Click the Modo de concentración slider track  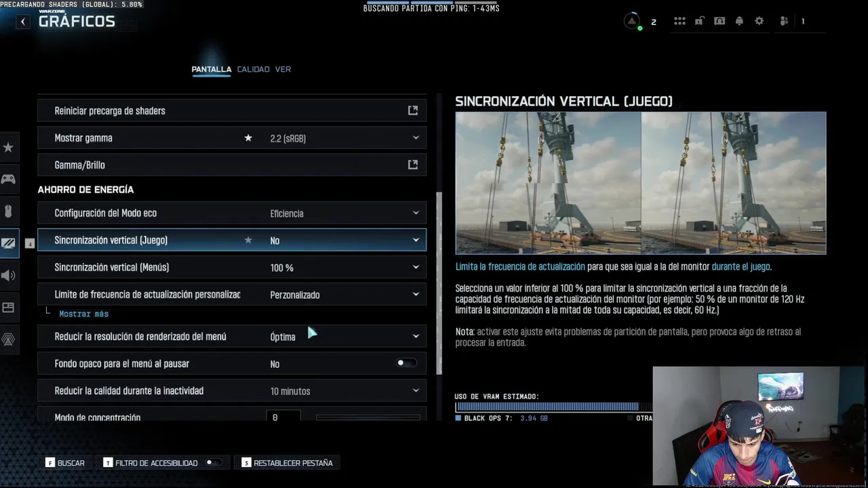368,418
